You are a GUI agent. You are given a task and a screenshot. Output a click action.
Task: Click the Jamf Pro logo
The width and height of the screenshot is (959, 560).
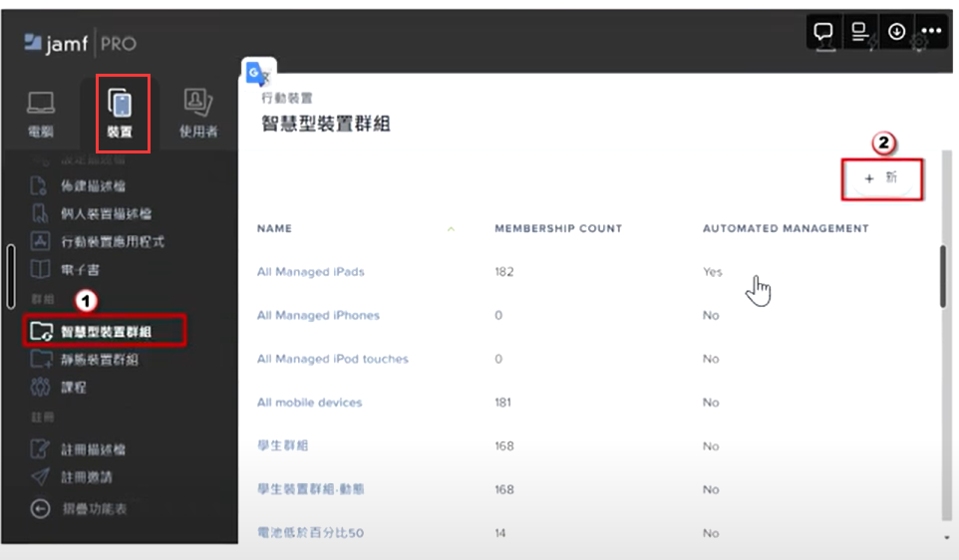point(80,44)
